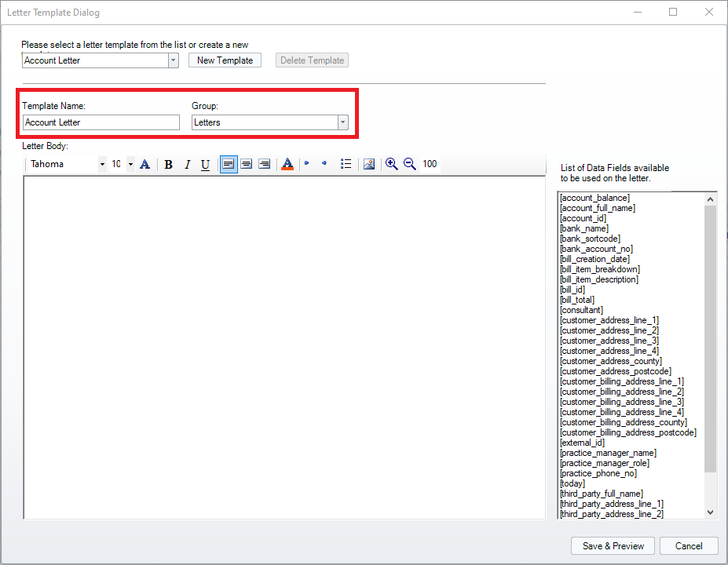Open the font color picker
This screenshot has width=728, height=565.
[287, 164]
